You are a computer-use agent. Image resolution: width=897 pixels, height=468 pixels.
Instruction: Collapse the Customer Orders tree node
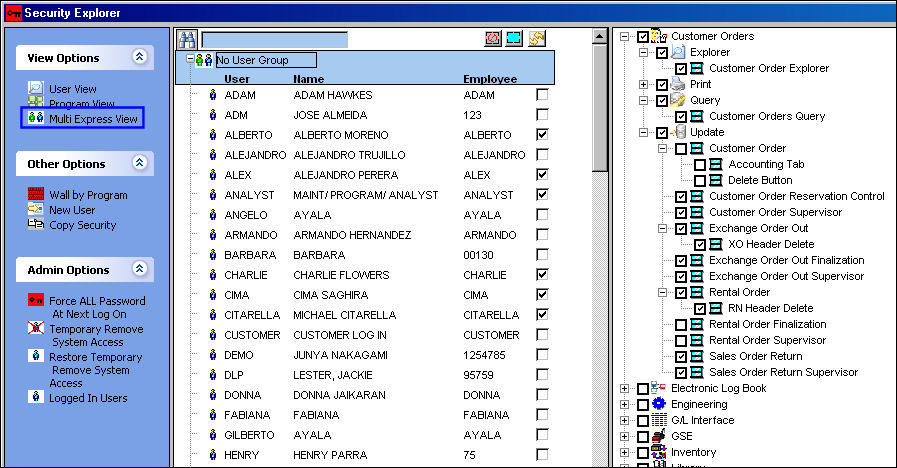[x=625, y=36]
